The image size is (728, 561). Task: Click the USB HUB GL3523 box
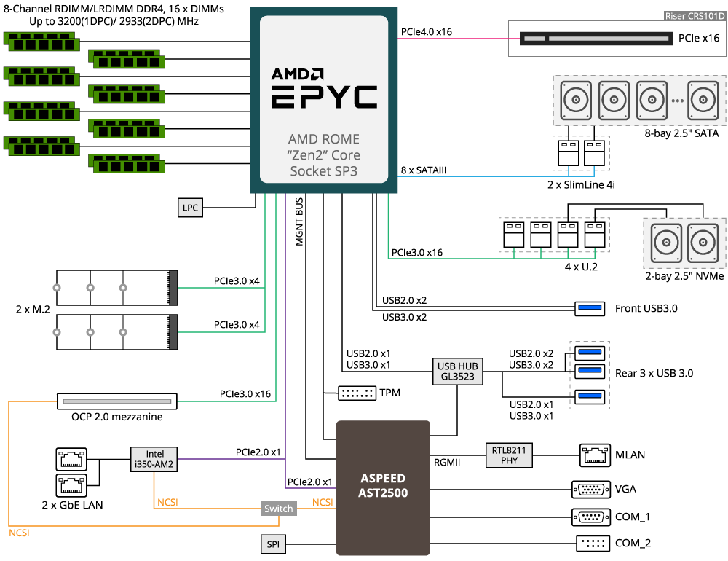point(457,372)
